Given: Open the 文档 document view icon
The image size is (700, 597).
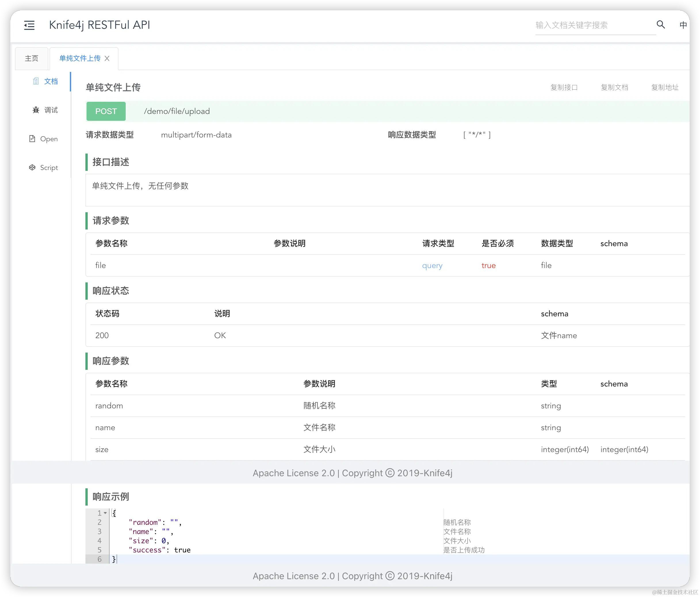Looking at the screenshot, I should (36, 81).
